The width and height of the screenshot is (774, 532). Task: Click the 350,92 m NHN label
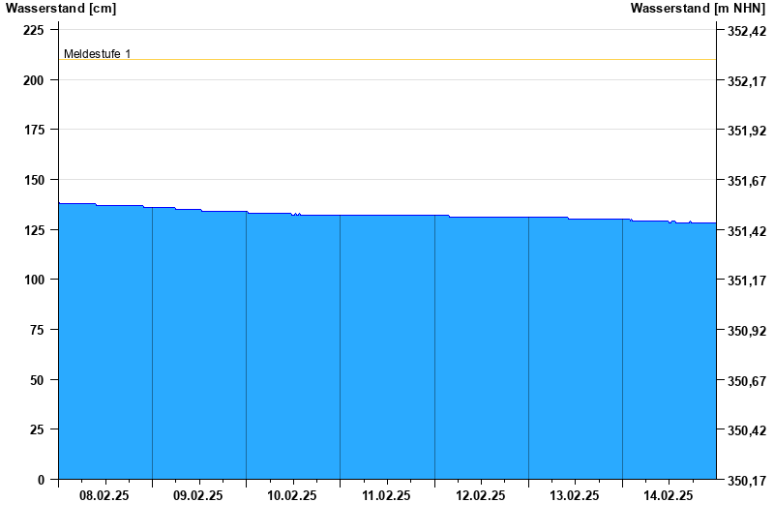click(x=747, y=331)
